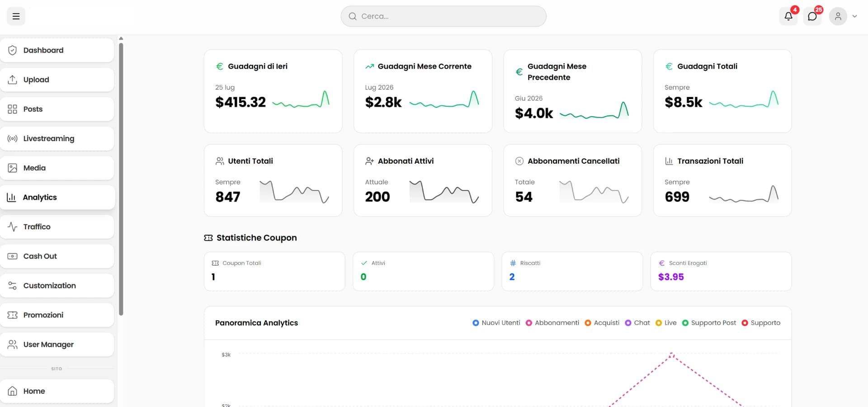The image size is (868, 407).
Task: Open the hamburger sidebar menu
Action: (x=16, y=16)
